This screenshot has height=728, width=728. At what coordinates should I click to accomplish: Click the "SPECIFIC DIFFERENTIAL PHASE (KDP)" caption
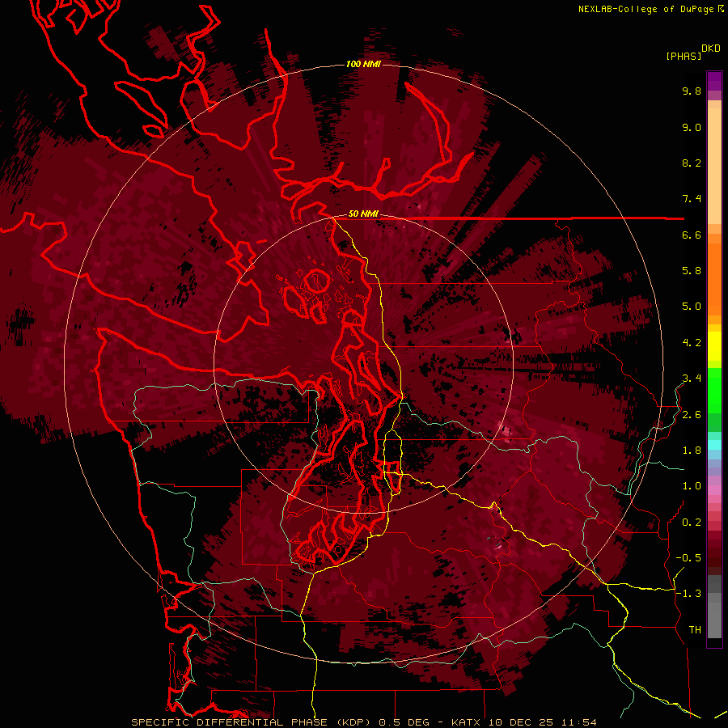click(253, 722)
